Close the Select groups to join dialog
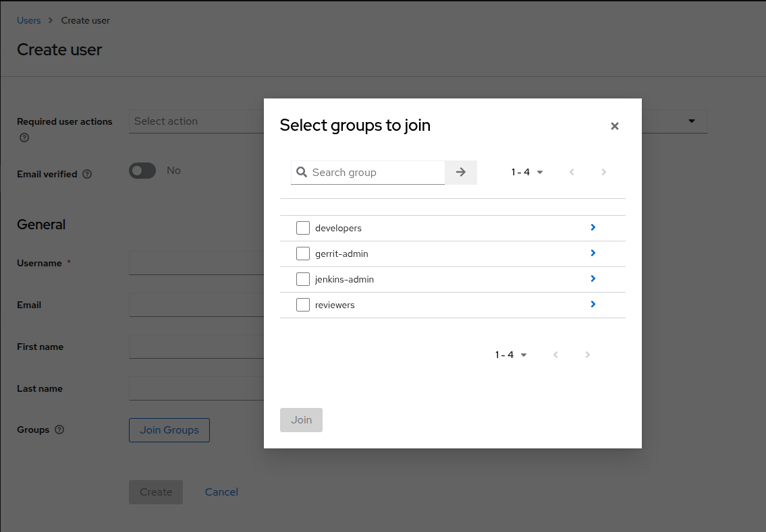This screenshot has height=532, width=766. [x=615, y=126]
